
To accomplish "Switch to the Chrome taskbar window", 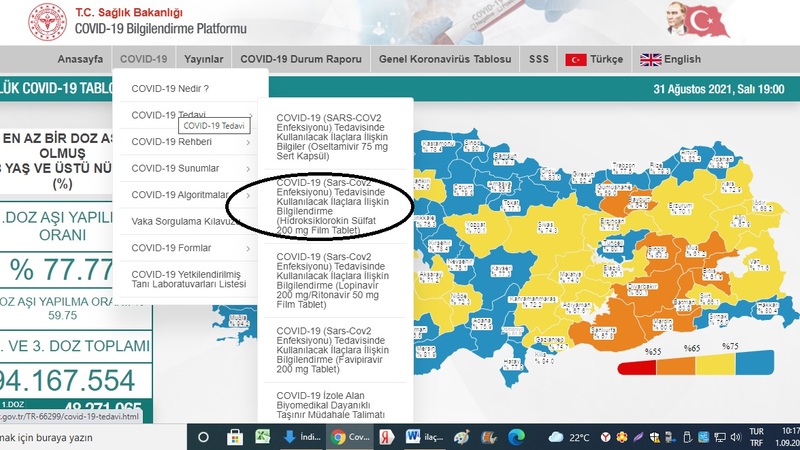I will tap(352, 437).
